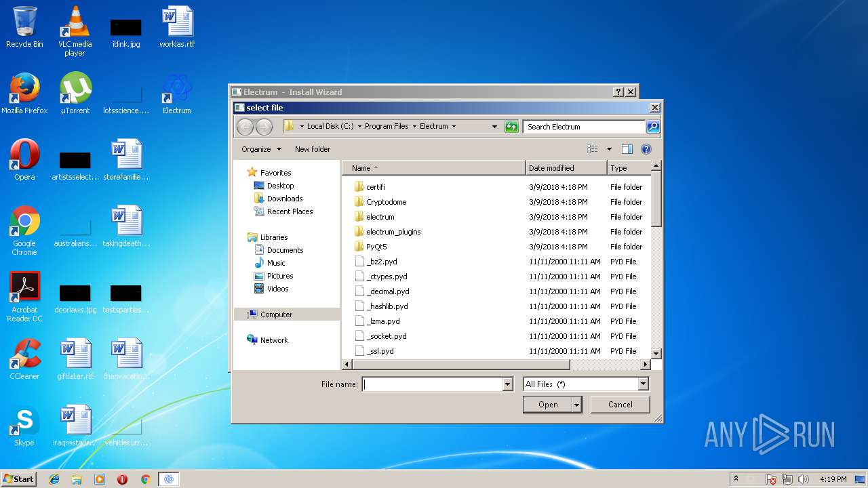Viewport: 868px width, 488px height.
Task: Open the File name combo dropdown
Action: point(507,384)
